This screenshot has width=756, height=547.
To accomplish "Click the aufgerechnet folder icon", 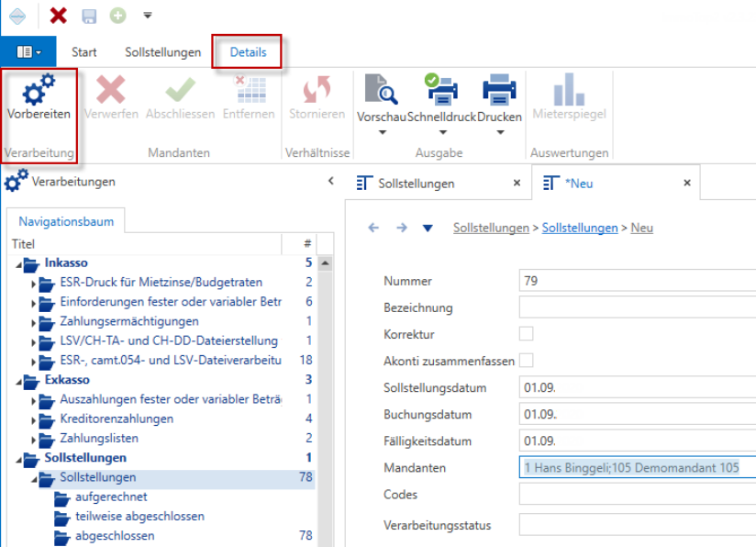I will point(62,498).
